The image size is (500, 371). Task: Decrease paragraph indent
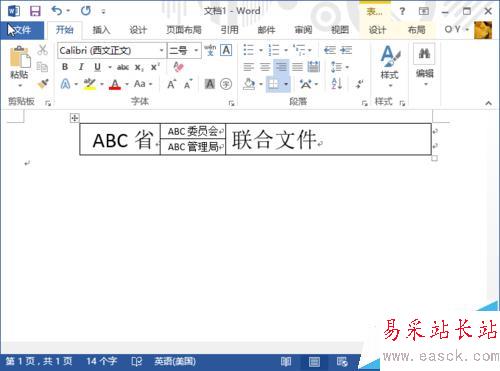coord(330,50)
